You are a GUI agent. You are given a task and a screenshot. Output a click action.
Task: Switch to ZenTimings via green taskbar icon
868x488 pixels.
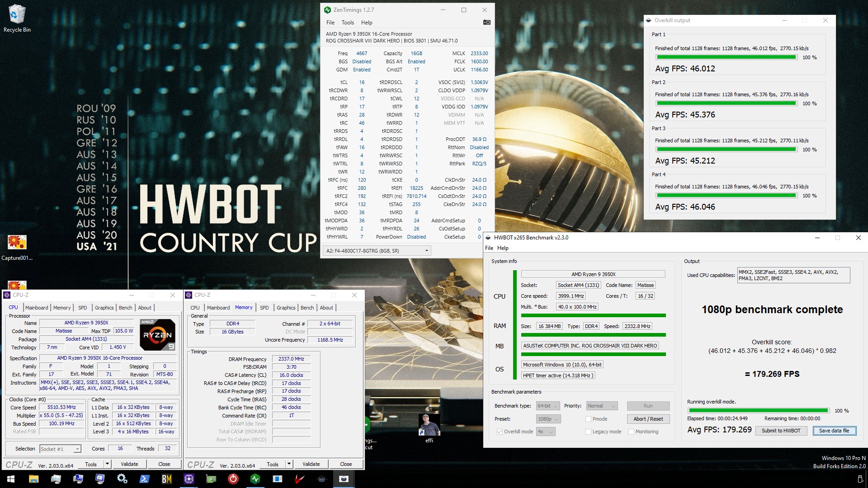(x=255, y=479)
